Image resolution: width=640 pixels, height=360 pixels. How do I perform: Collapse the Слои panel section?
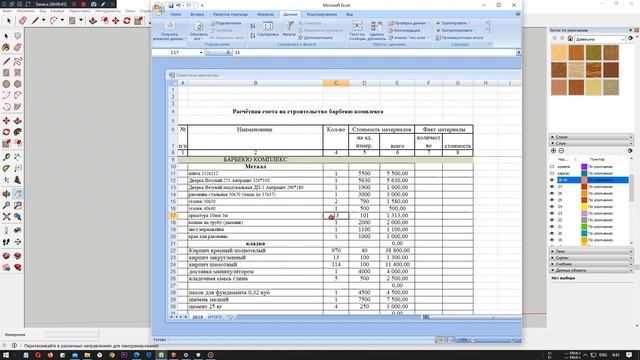[591, 143]
